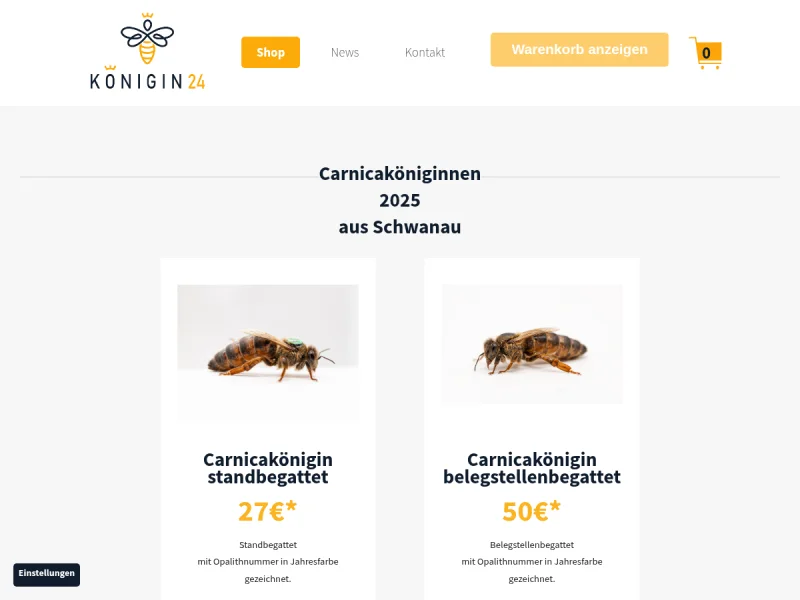
Task: Open the Carnicakönigin standbegattet product title
Action: pyautogui.click(x=268, y=468)
